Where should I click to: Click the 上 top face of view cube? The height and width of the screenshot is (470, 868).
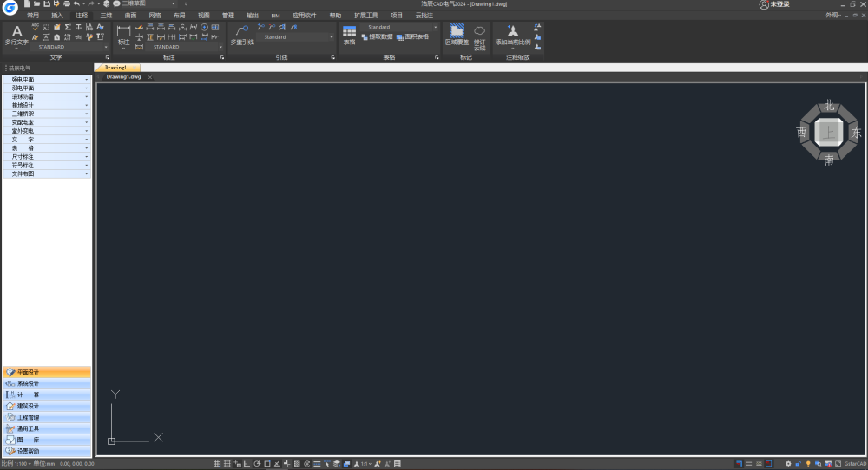829,132
